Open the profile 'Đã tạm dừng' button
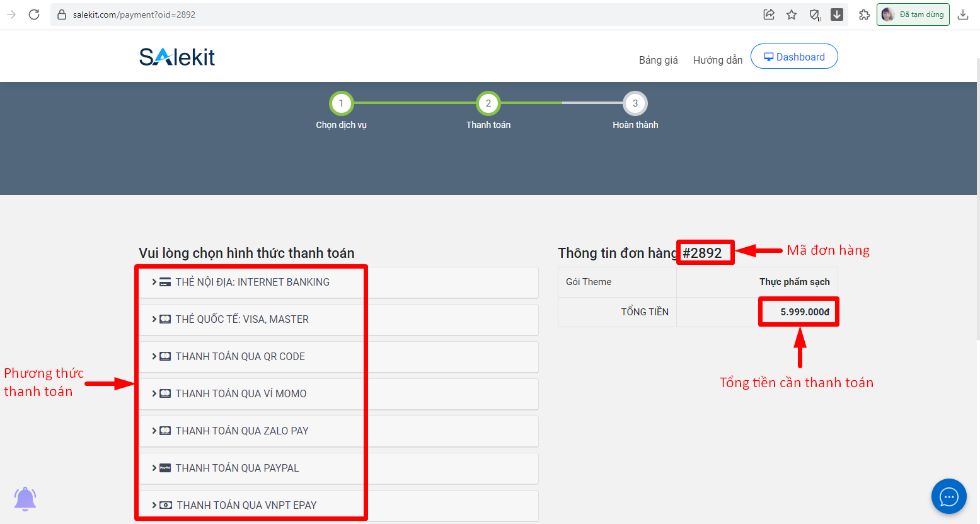Viewport: 980px width, 524px height. (x=913, y=15)
